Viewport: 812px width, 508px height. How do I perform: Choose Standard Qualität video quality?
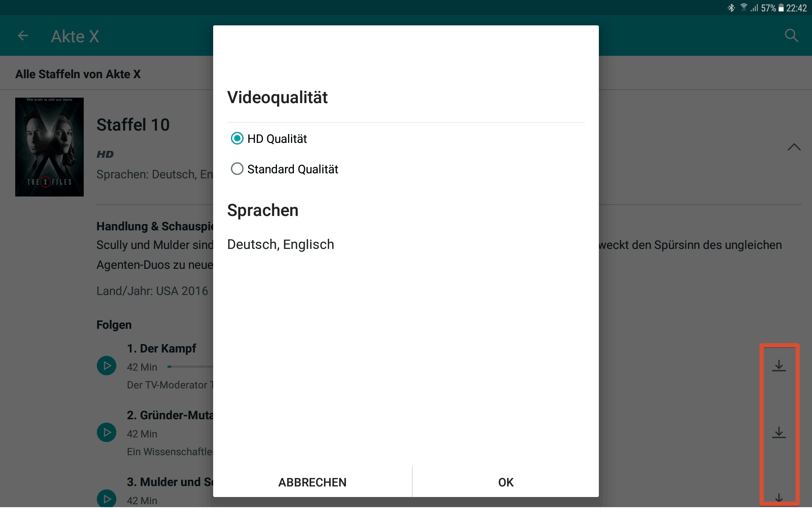coord(285,169)
